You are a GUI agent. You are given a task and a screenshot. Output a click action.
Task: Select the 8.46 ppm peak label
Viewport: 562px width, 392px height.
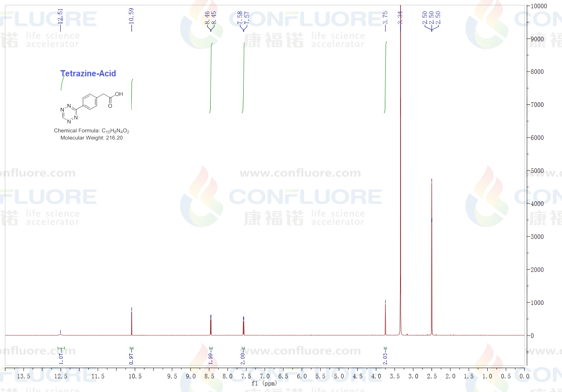[207, 18]
